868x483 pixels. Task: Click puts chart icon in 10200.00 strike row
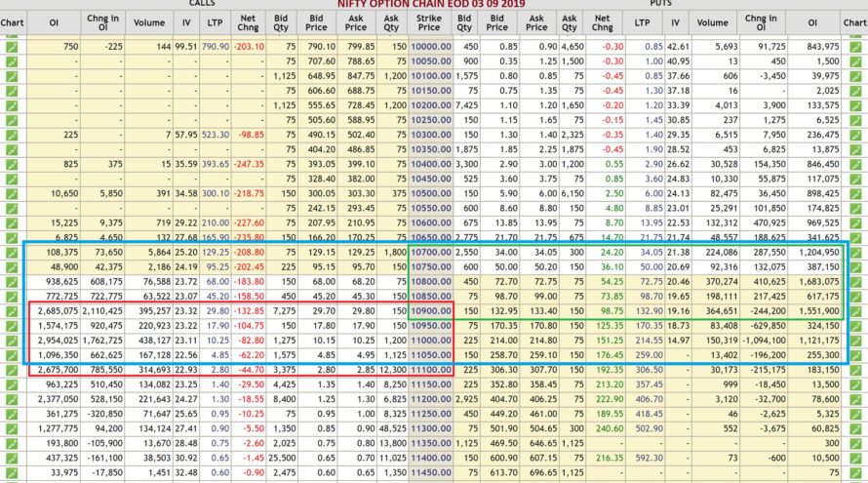(x=855, y=105)
